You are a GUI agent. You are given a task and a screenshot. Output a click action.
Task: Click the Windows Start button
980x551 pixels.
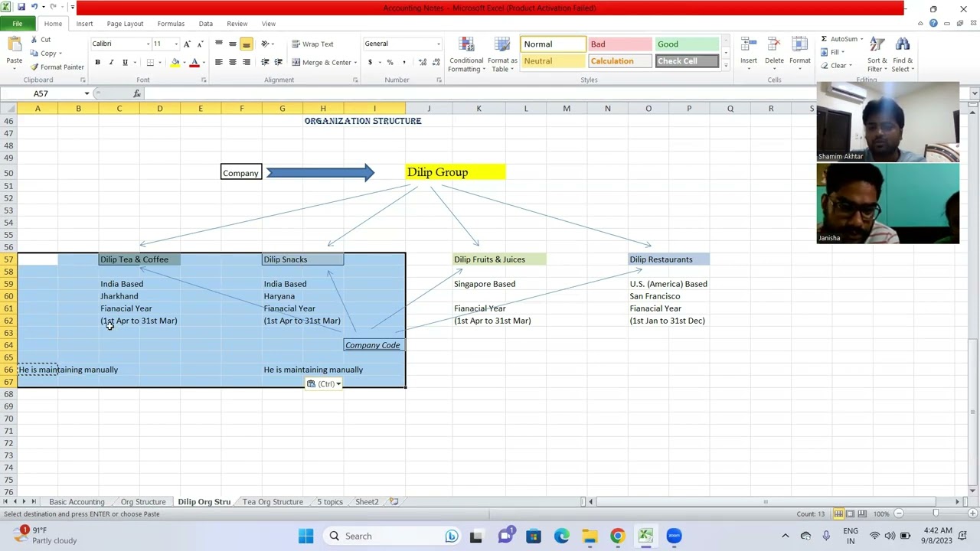pyautogui.click(x=305, y=536)
